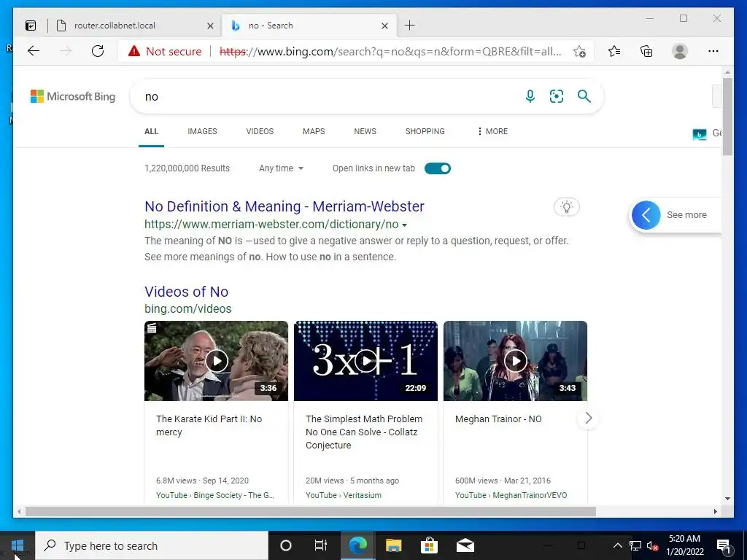Switch to the SHOPPING tab

pyautogui.click(x=425, y=131)
